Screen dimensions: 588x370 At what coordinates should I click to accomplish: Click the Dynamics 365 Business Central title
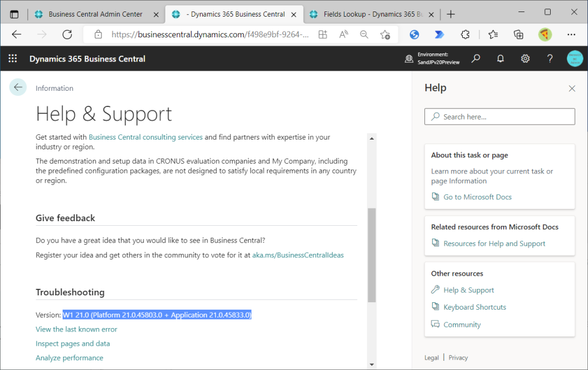point(87,59)
